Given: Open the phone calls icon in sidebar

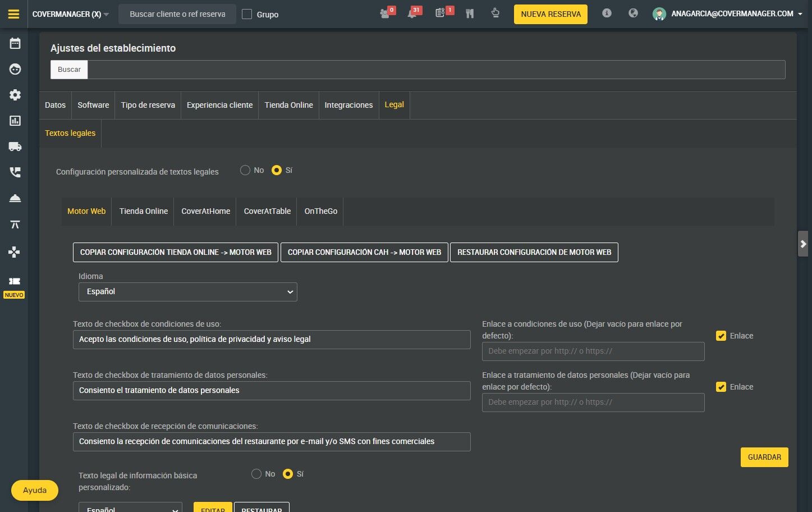Looking at the screenshot, I should point(15,172).
